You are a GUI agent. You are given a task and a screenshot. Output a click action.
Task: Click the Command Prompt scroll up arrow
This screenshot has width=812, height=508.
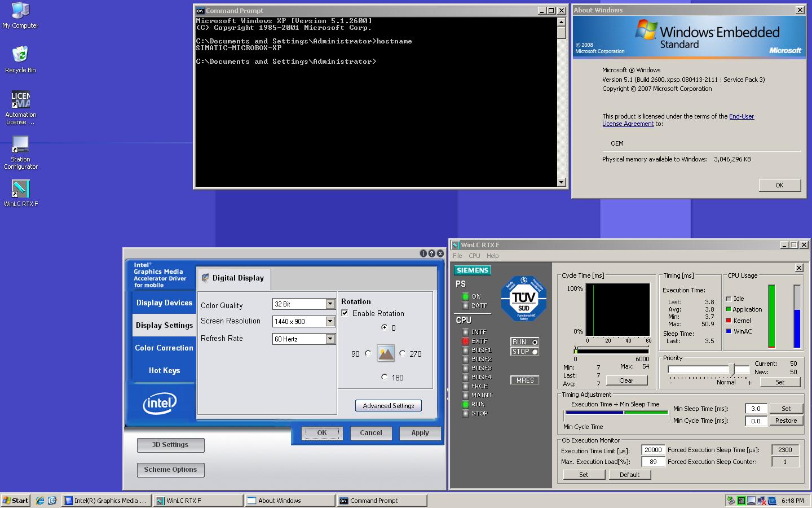coord(561,22)
